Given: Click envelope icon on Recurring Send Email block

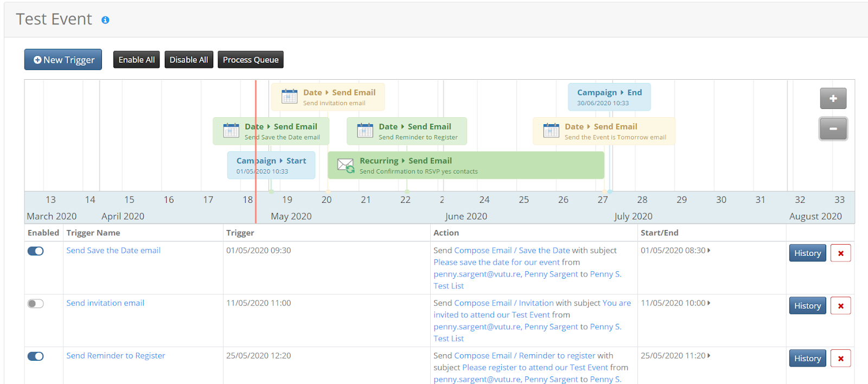Looking at the screenshot, I should (x=346, y=165).
